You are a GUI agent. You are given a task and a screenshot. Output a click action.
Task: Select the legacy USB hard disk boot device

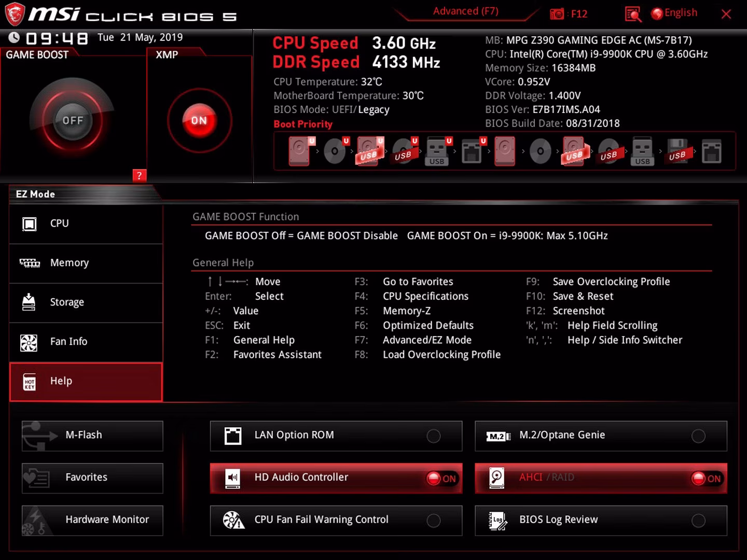coord(574,151)
